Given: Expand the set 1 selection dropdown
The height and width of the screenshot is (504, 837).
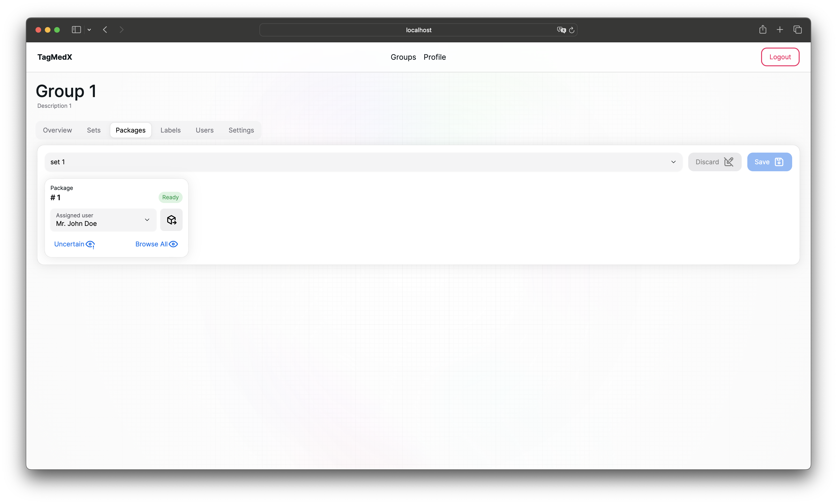Looking at the screenshot, I should [363, 162].
